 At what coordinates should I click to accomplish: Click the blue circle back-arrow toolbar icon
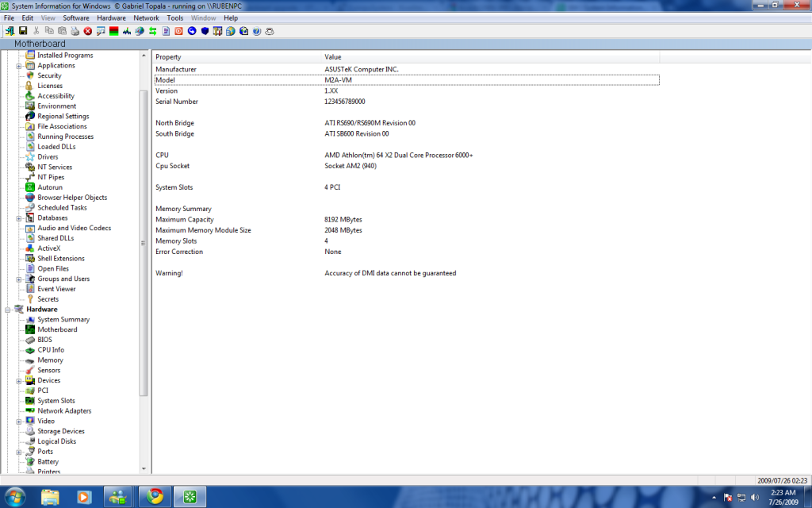(x=192, y=31)
